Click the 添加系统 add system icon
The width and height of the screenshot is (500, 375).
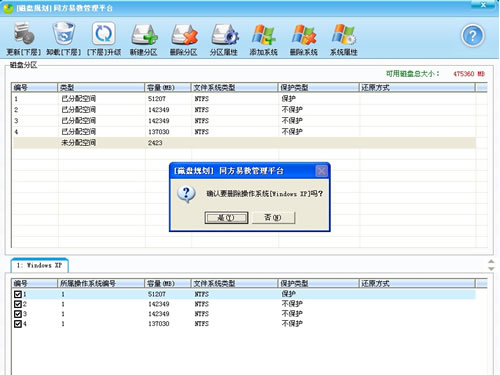click(x=264, y=34)
